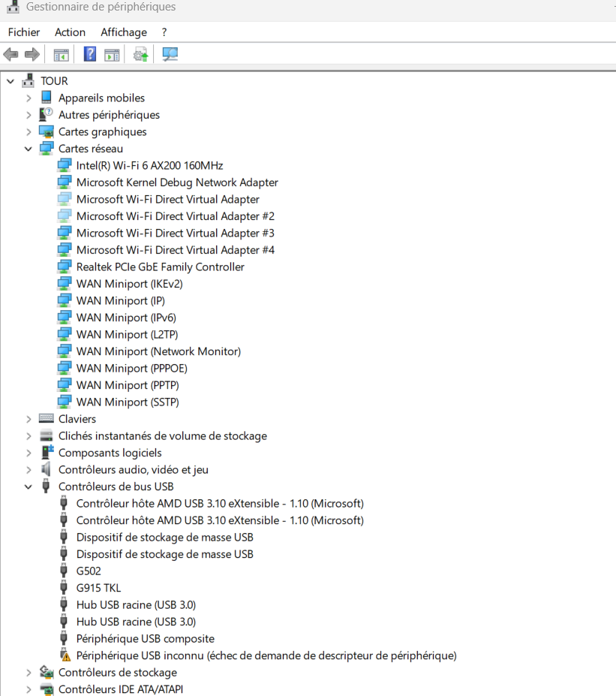Click the Back arrow in toolbar
Viewport: 616px width, 696px height.
coord(11,54)
